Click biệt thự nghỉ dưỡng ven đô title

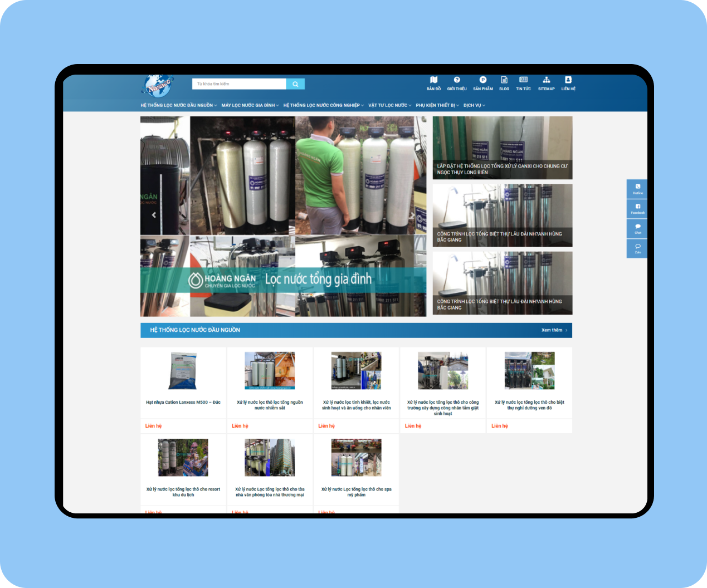coord(529,405)
